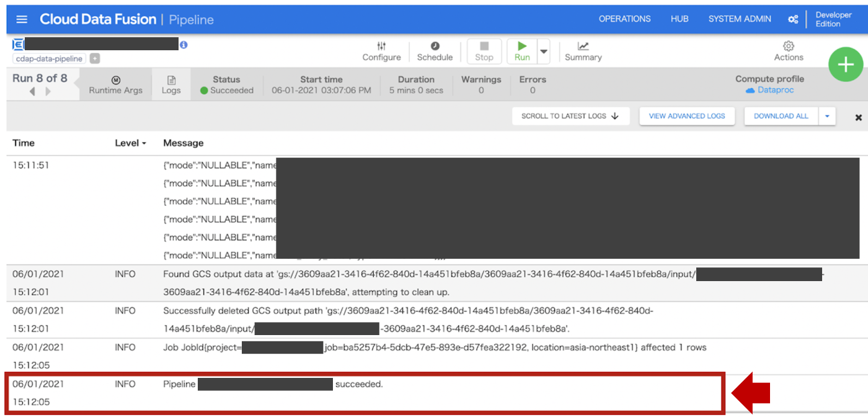Open Runtime Args
The width and height of the screenshot is (868, 417).
coord(115,85)
